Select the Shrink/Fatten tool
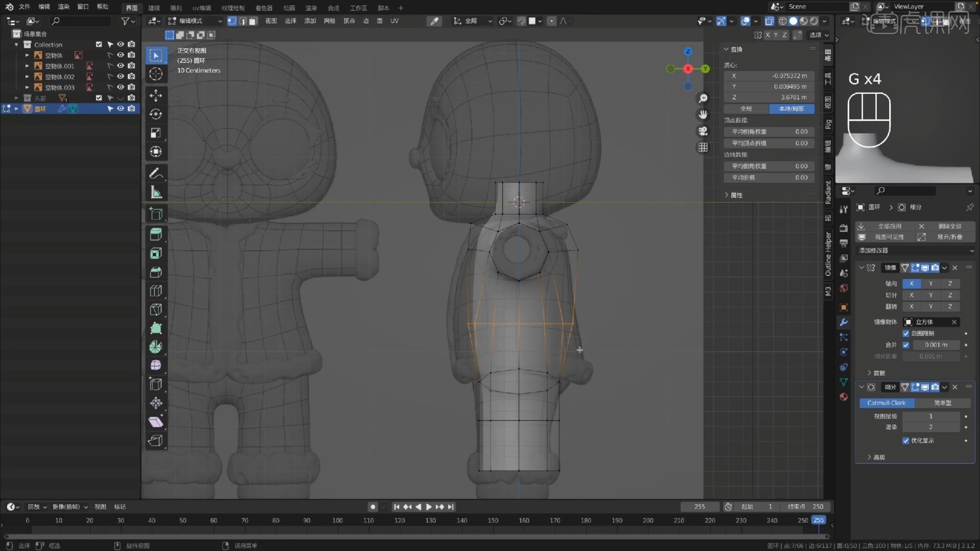This screenshot has width=980, height=551. (156, 404)
